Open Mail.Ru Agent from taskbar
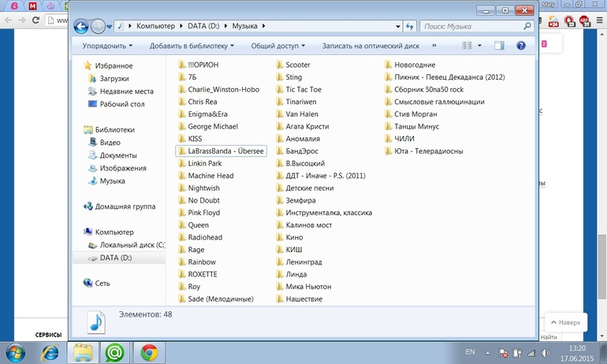Viewport: 607px width, 364px height. pyautogui.click(x=114, y=352)
